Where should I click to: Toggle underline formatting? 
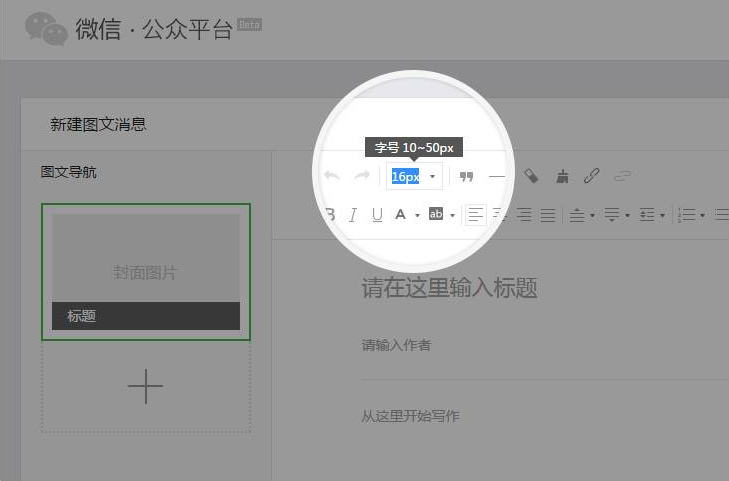pos(377,215)
